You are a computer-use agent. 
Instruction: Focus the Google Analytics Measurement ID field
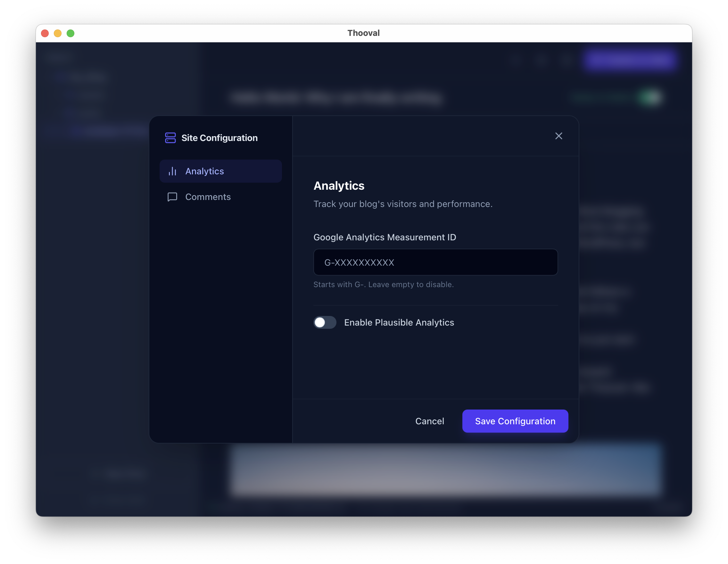click(435, 262)
